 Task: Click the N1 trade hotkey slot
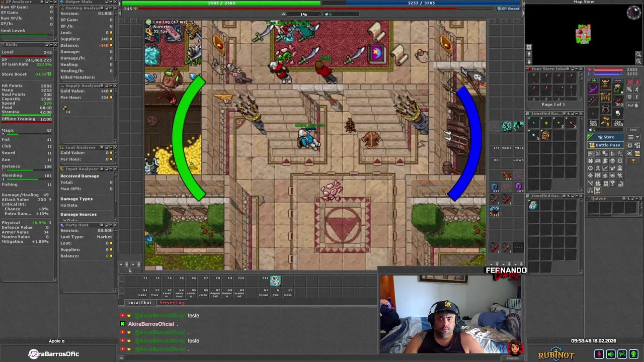point(142,293)
